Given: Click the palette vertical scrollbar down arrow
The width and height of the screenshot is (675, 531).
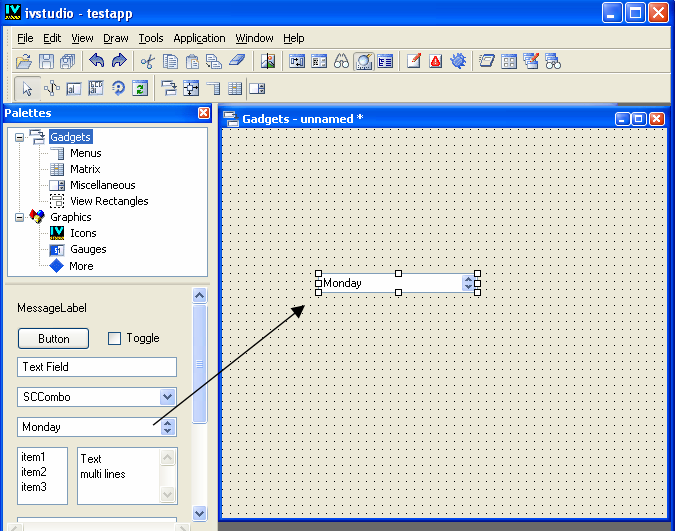Looking at the screenshot, I should coord(199,512).
